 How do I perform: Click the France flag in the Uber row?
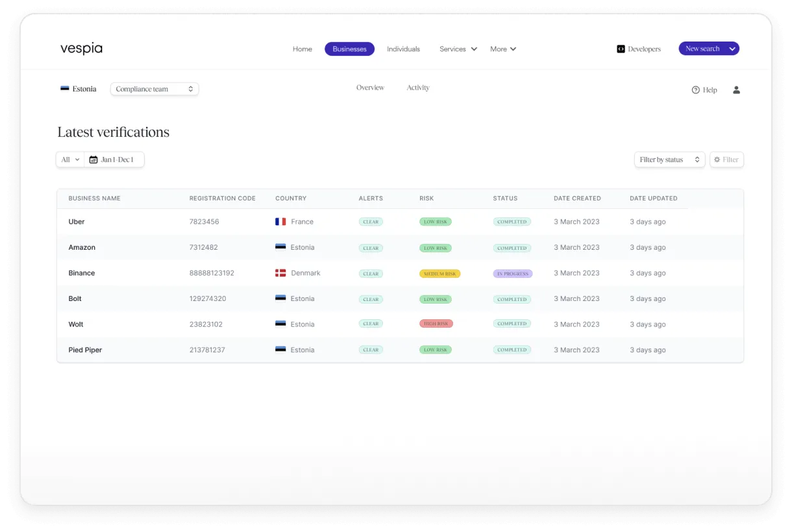point(280,221)
